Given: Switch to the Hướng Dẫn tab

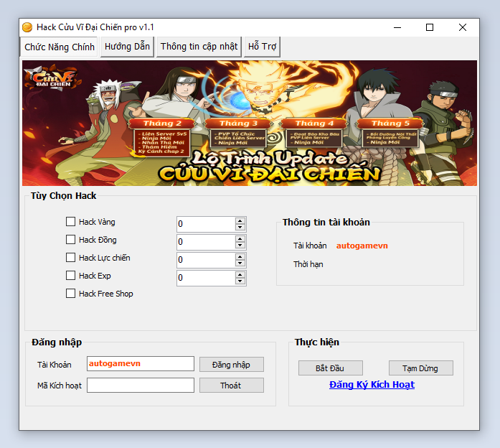Looking at the screenshot, I should click(127, 47).
